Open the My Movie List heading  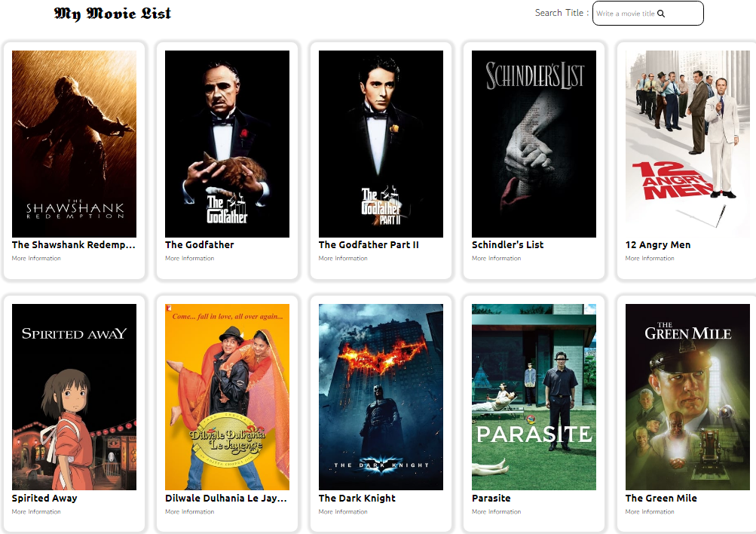[x=112, y=14]
